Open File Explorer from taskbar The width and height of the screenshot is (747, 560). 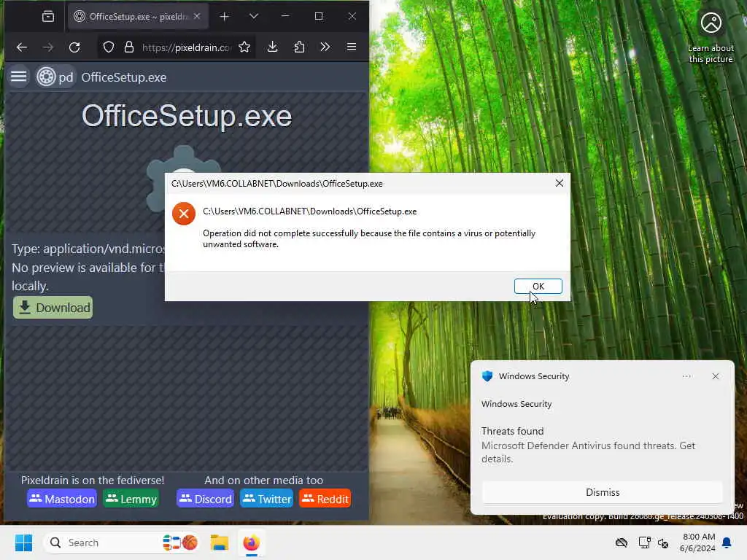220,542
